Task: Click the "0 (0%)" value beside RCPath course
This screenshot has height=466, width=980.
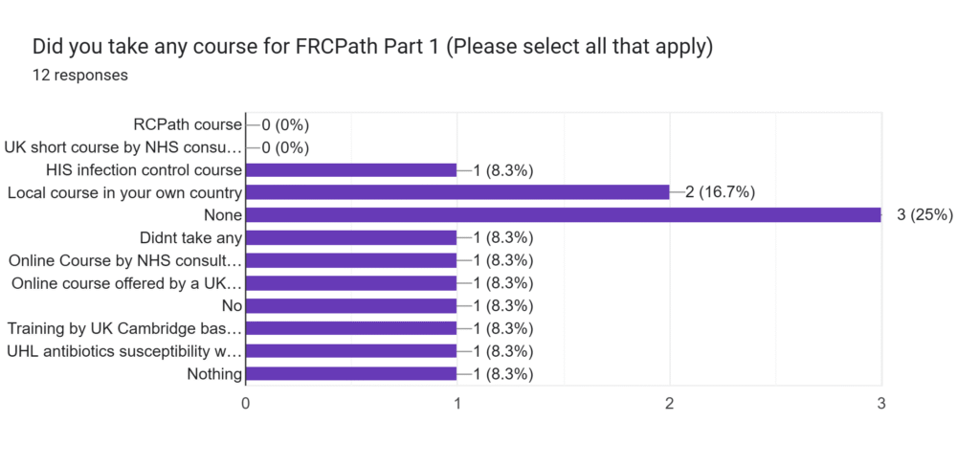Action: coord(285,124)
